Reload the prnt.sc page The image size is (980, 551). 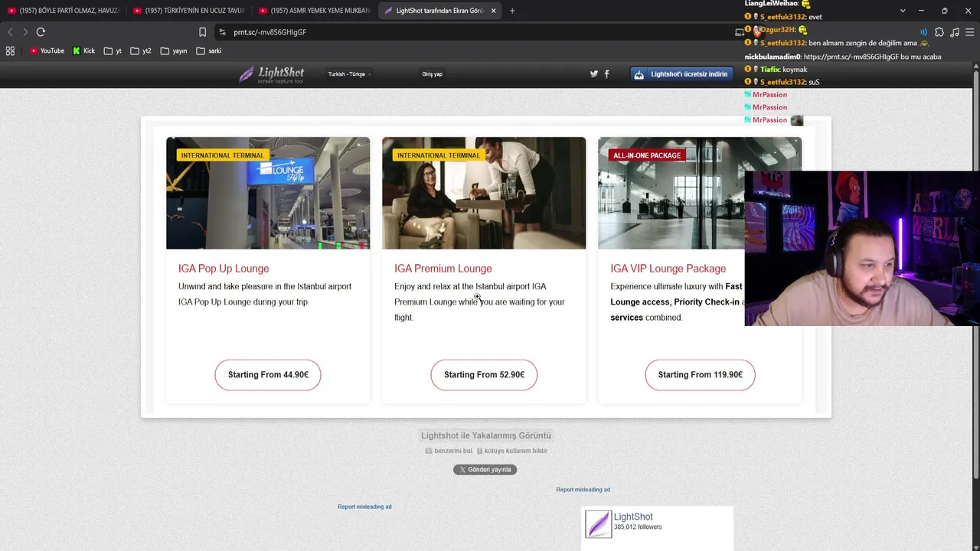coord(41,32)
